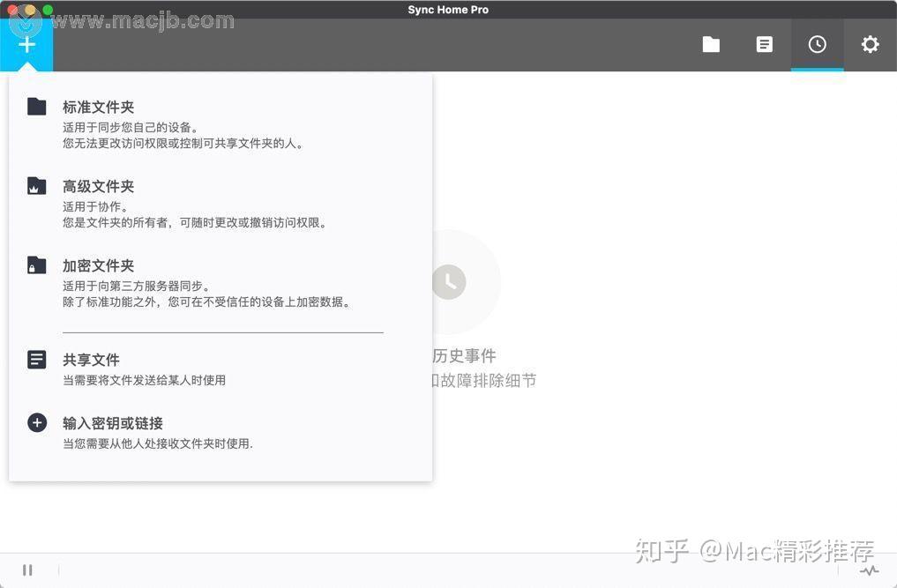Viewport: 897px width, 588px height.
Task: Open the Folders view in the toolbar
Action: (711, 44)
